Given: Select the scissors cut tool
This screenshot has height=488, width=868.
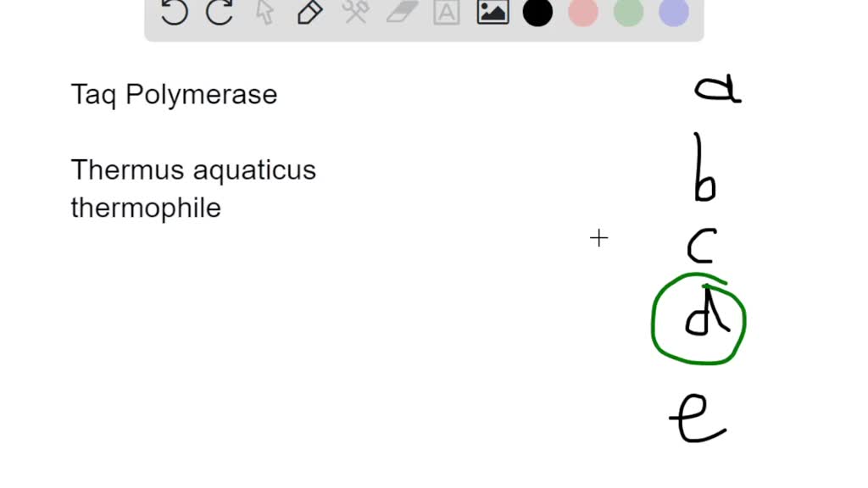Looking at the screenshot, I should point(355,14).
